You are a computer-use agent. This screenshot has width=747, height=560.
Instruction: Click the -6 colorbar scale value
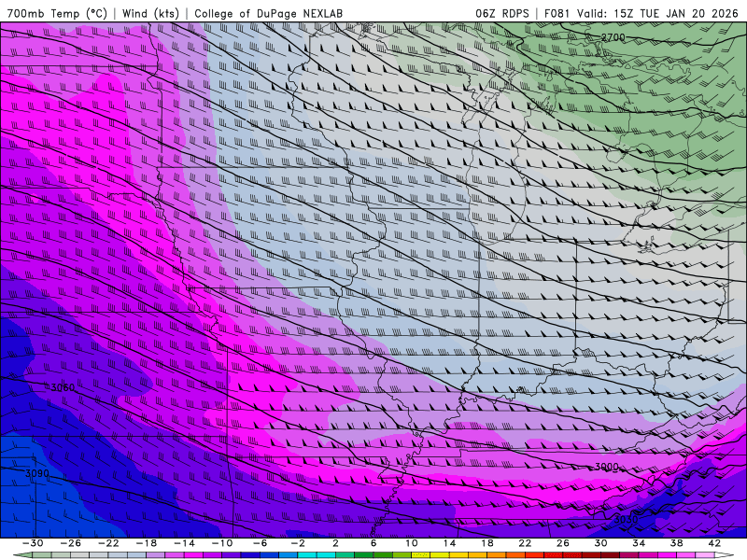261,543
